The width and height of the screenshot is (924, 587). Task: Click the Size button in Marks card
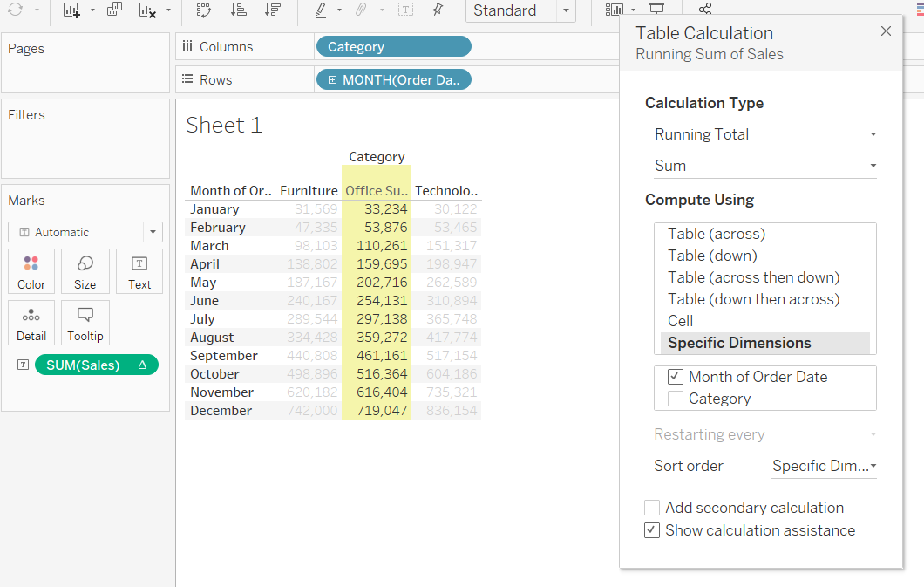pos(85,271)
